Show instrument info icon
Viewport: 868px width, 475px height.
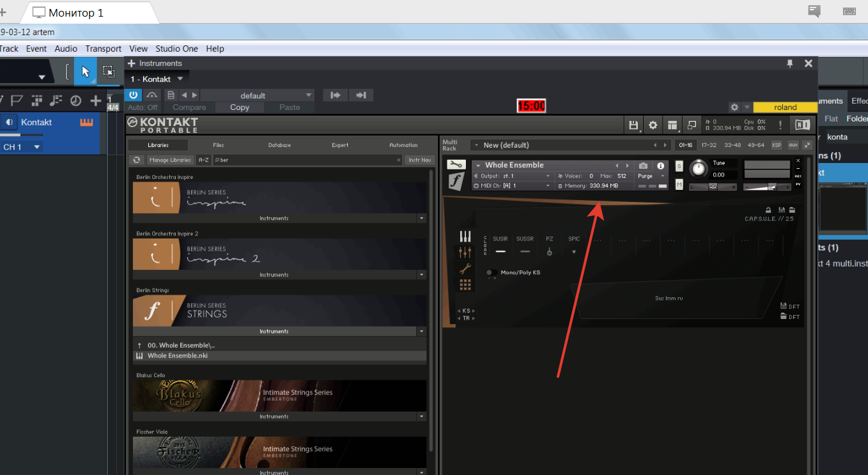[x=660, y=166]
